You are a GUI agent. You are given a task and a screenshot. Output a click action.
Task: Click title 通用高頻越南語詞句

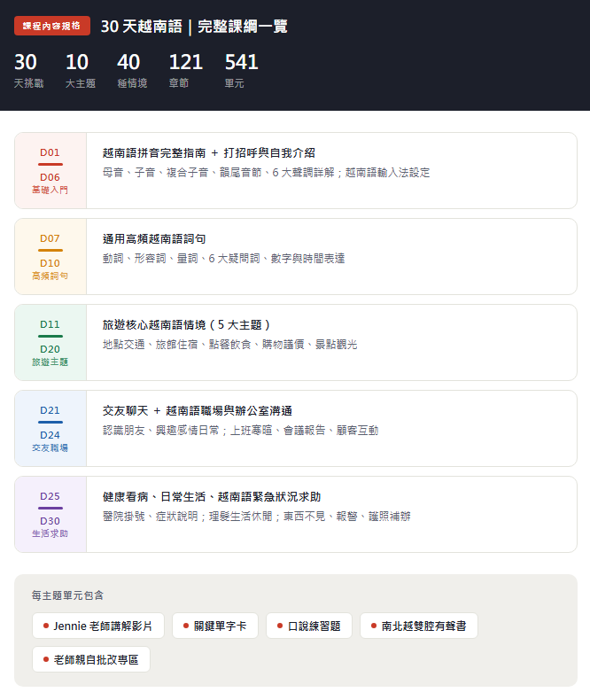click(x=154, y=239)
